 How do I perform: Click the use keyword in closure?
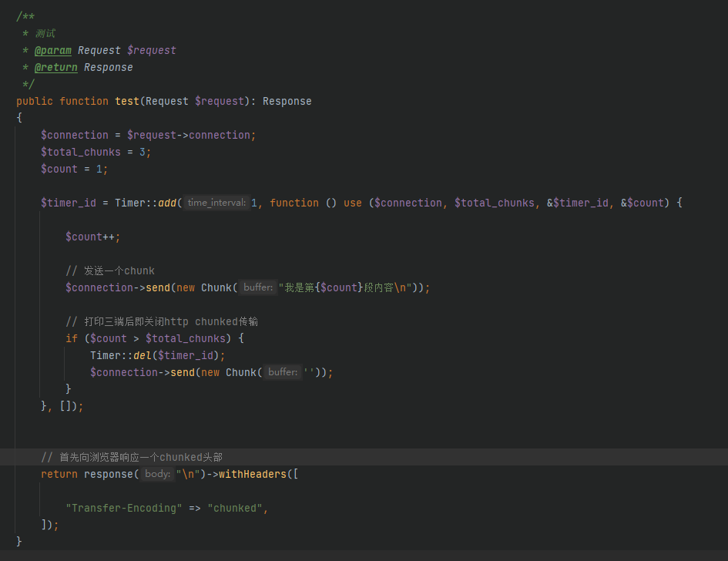[x=352, y=203]
